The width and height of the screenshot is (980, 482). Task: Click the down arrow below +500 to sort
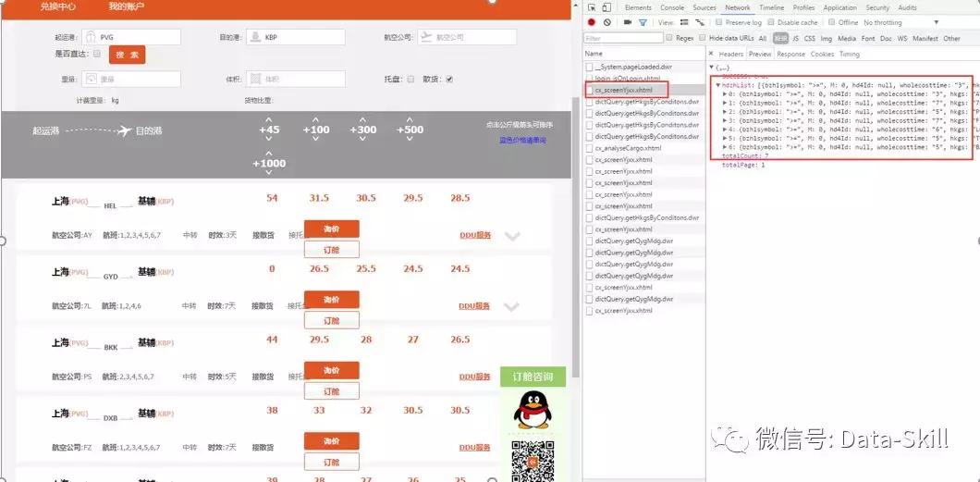pyautogui.click(x=410, y=140)
